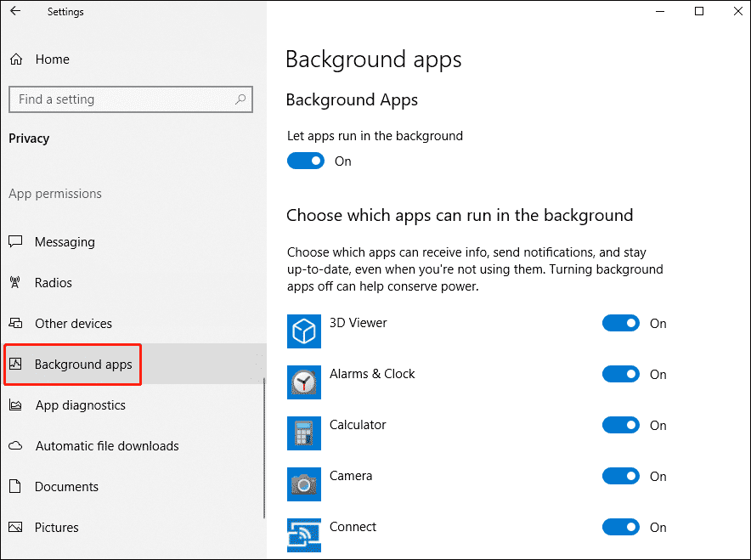
Task: Click the App diagnostics chart icon
Action: tap(15, 404)
